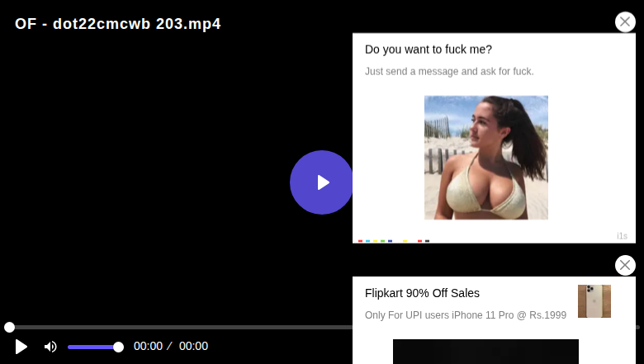Click the small play icon in the control bar

tap(21, 347)
